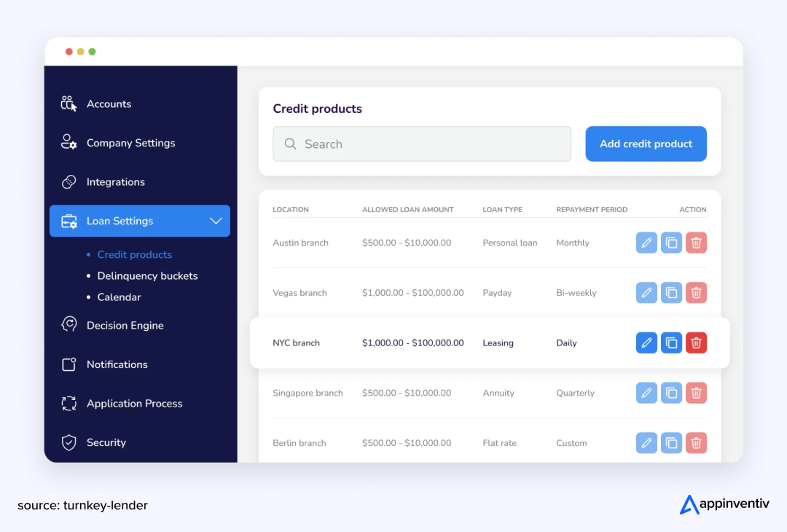Screen dimensions: 787x532
Task: Click the magnifier icon in search box
Action: click(x=290, y=144)
